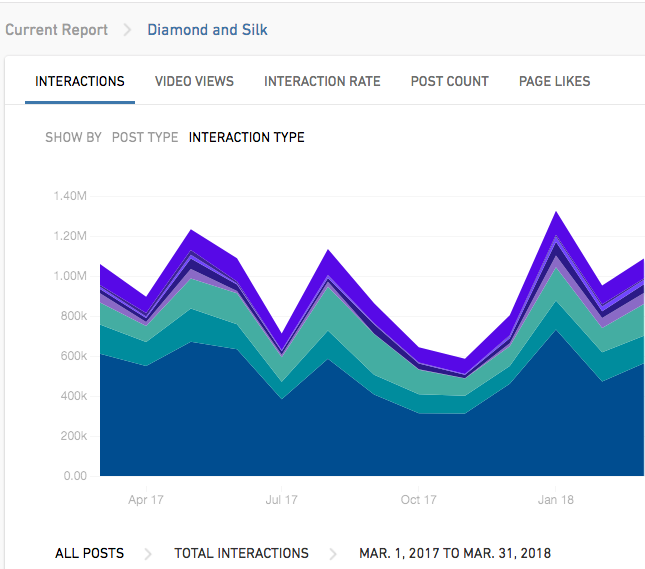Switch to the Interaction Rate tab
Screen dimensions: 645x569
[x=322, y=81]
